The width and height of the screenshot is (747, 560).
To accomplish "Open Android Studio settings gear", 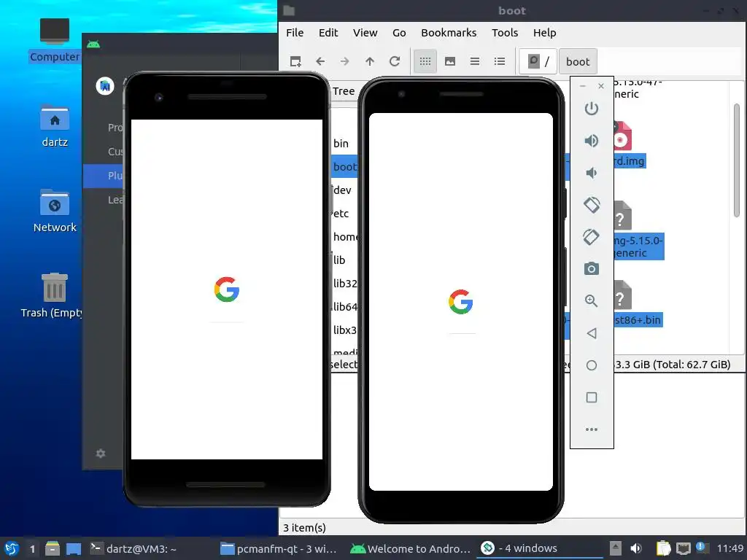I will 101,454.
